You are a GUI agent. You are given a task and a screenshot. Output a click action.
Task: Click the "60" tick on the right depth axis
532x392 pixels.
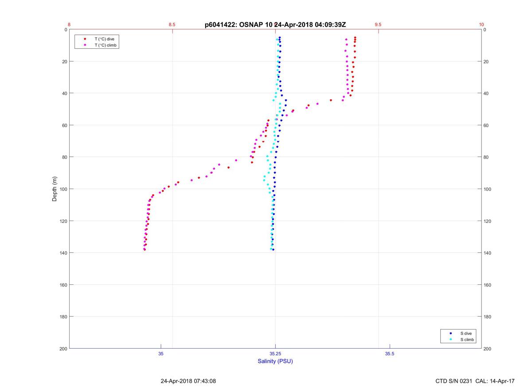[x=486, y=125]
